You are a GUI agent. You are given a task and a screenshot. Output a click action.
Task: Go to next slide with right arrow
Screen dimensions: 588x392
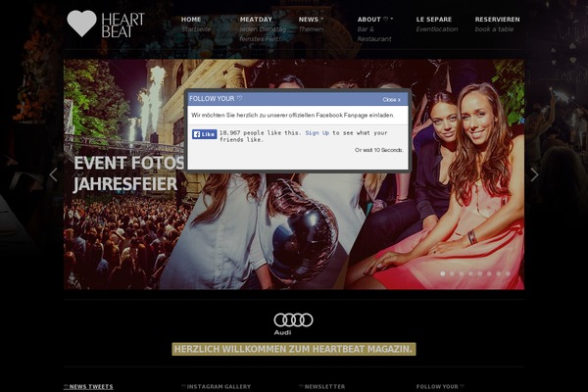point(534,174)
